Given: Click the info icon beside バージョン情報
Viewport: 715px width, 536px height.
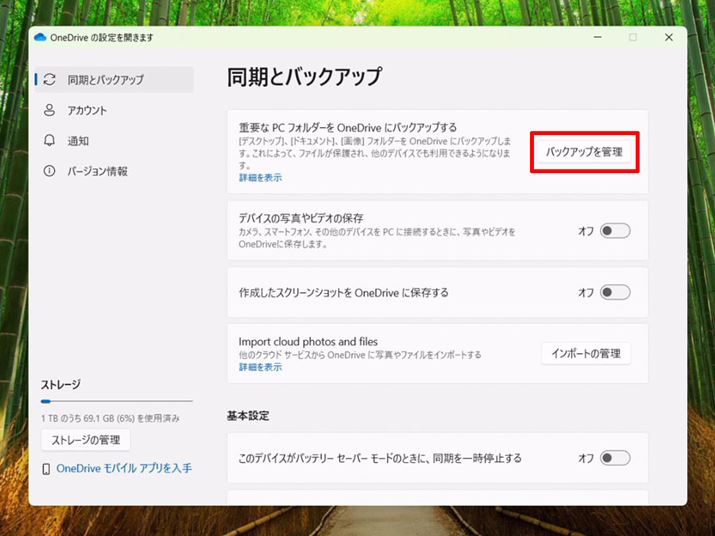Looking at the screenshot, I should point(49,171).
